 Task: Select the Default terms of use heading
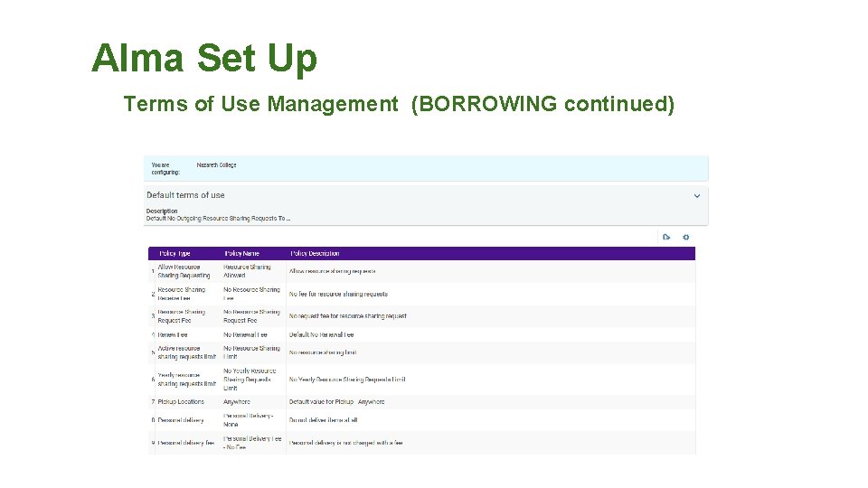[185, 195]
